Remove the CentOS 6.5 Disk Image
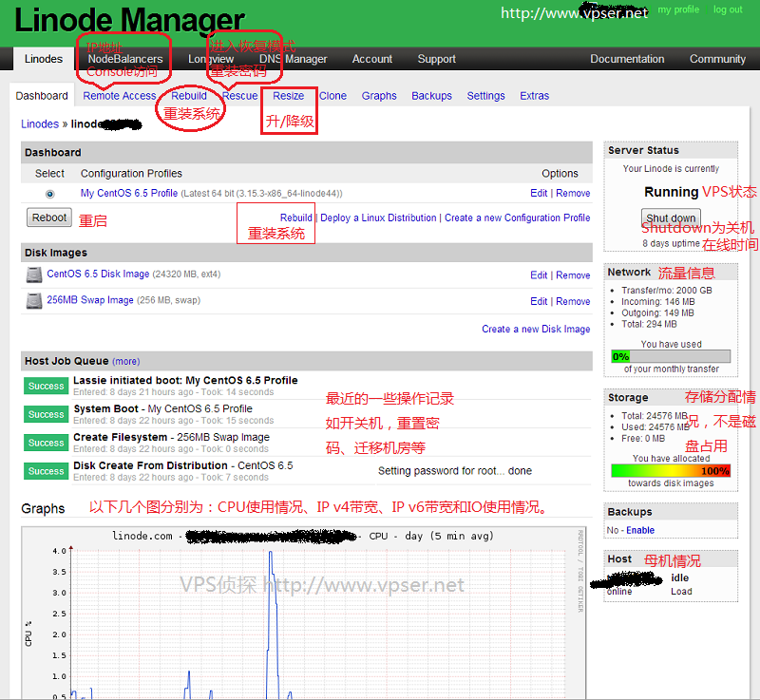The height and width of the screenshot is (700, 760). pyautogui.click(x=573, y=275)
